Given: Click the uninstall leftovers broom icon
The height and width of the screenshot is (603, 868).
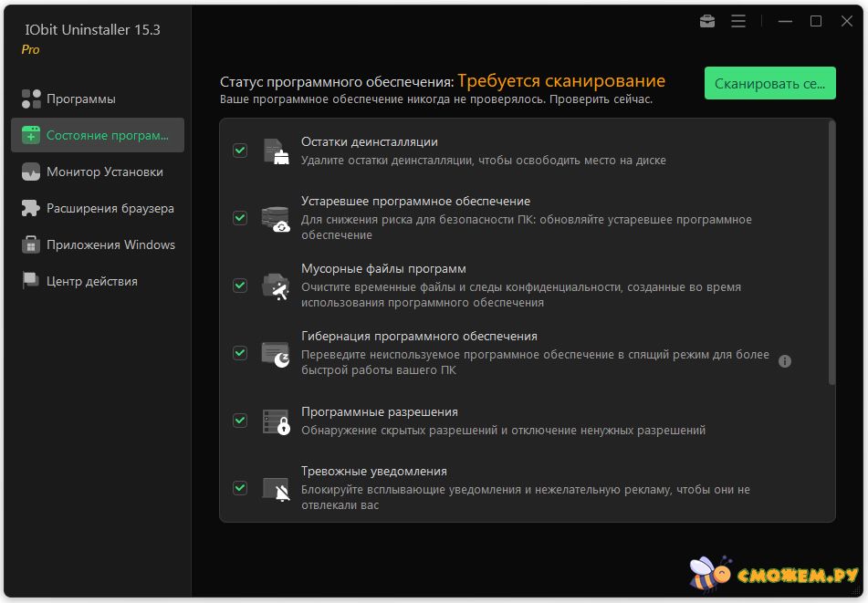Looking at the screenshot, I should [x=276, y=151].
